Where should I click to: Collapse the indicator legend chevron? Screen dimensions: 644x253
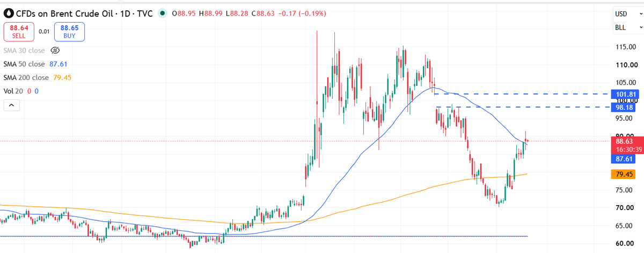pos(12,106)
